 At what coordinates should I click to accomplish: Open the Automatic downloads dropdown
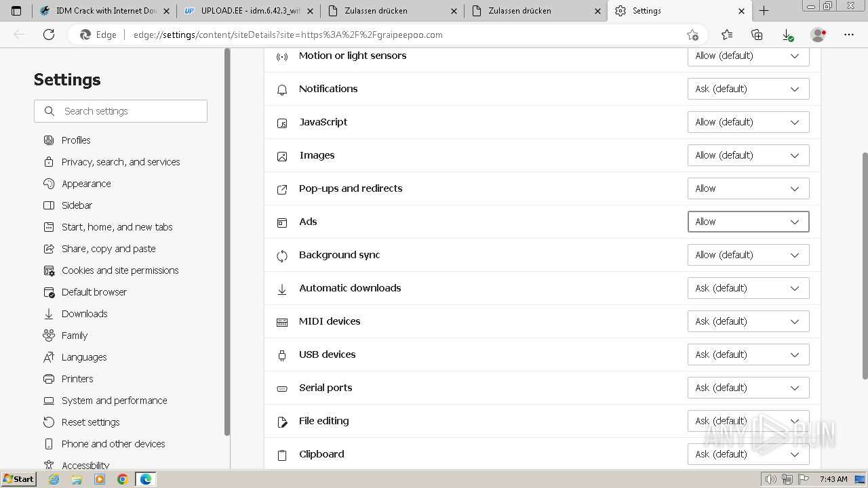[x=749, y=288]
